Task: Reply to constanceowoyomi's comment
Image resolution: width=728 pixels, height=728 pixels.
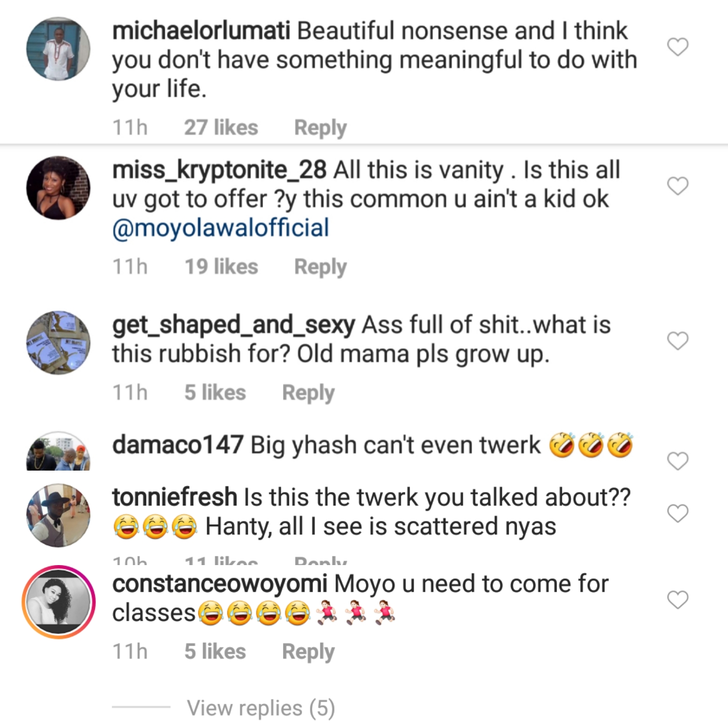Action: pyautogui.click(x=308, y=651)
